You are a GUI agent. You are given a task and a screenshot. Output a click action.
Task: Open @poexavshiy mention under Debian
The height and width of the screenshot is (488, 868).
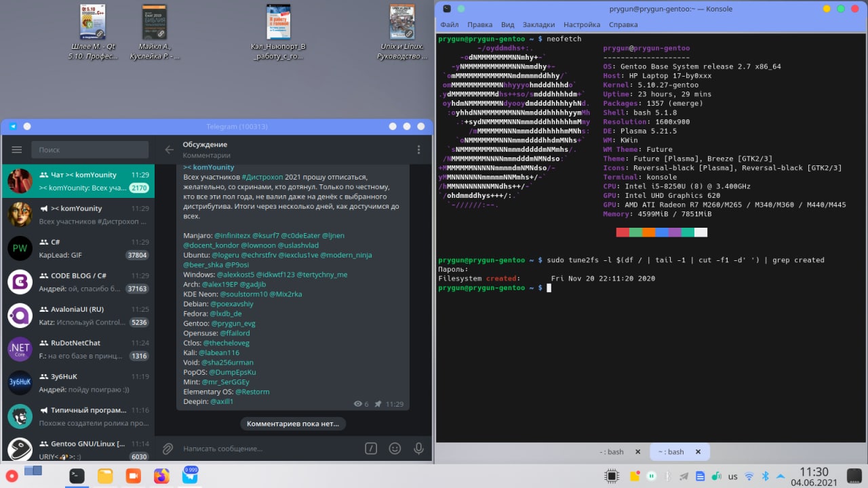point(232,304)
